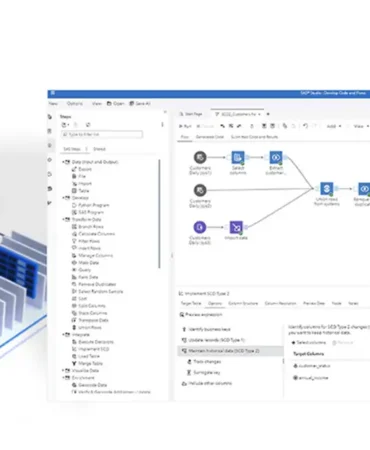The height and width of the screenshot is (450, 370).
Task: Select the Filter Rows step
Action: [x=86, y=241]
